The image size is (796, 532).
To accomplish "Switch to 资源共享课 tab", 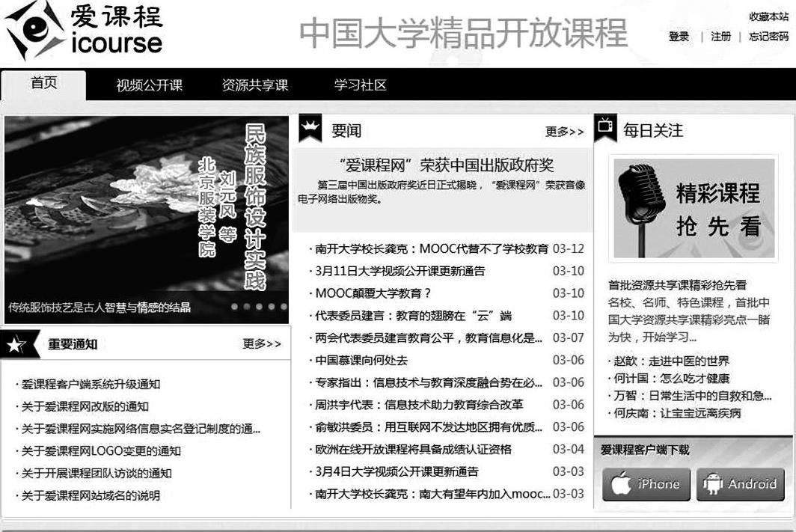I will click(255, 85).
